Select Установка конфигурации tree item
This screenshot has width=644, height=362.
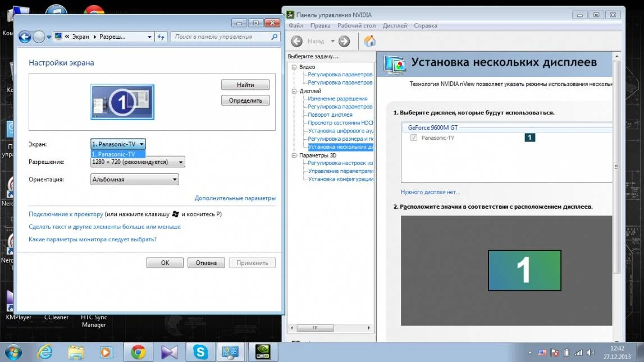tap(340, 179)
